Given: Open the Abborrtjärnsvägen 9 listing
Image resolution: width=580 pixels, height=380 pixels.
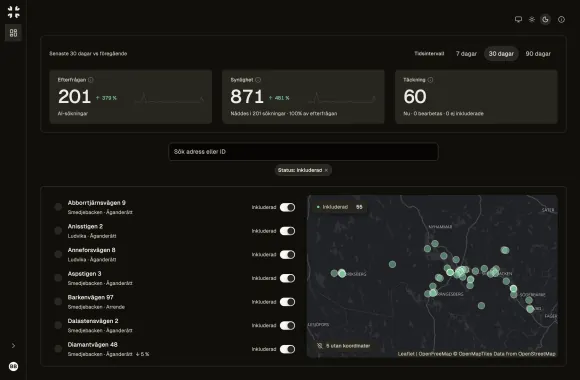Looking at the screenshot, I should tap(97, 203).
